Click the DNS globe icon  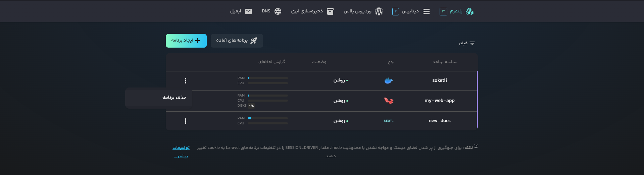click(278, 11)
